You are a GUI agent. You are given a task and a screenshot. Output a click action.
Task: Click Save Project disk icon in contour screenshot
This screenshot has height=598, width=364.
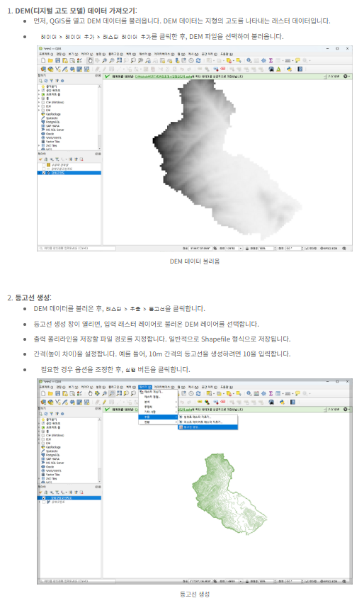pos(57,393)
